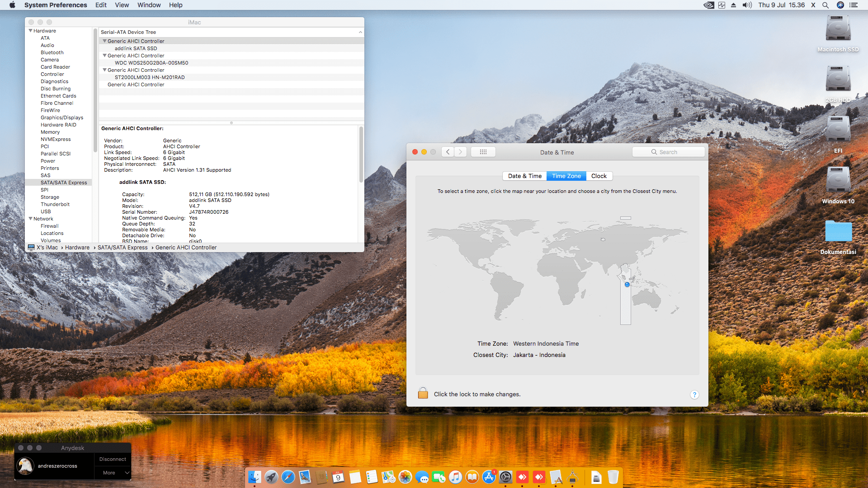Collapse first Generic AHCI Controller tree node
Viewport: 868px width, 488px height.
(104, 41)
